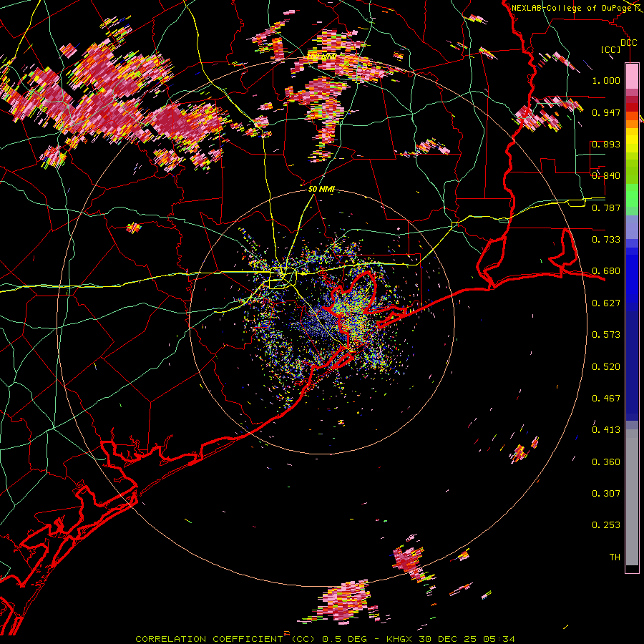Click the 0.680 scale label
Viewport: 644px width, 644px height.
click(606, 271)
